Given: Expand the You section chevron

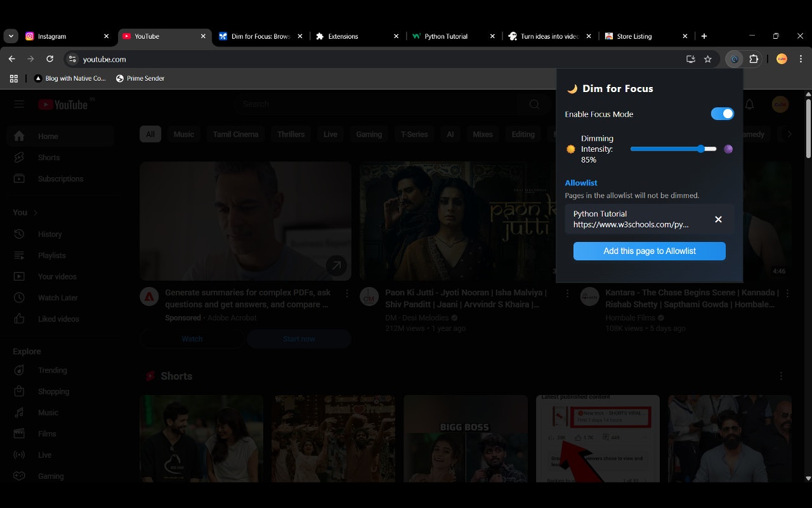Looking at the screenshot, I should 36,213.
